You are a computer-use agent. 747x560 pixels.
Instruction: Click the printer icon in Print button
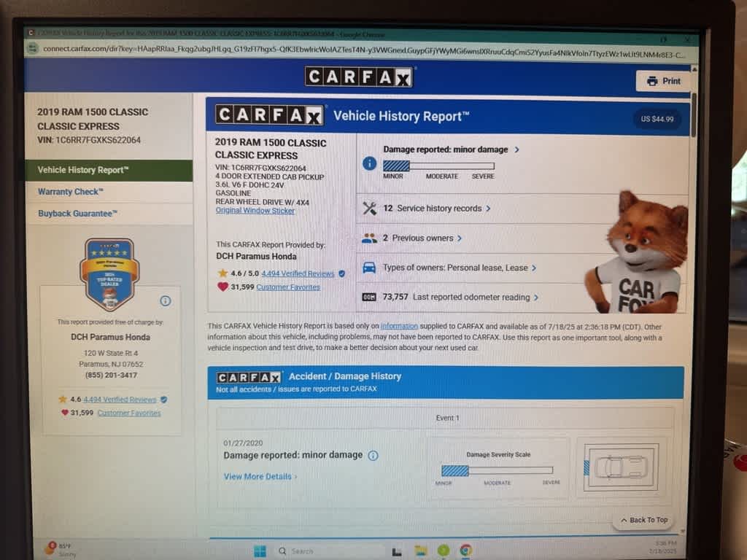[x=651, y=81]
